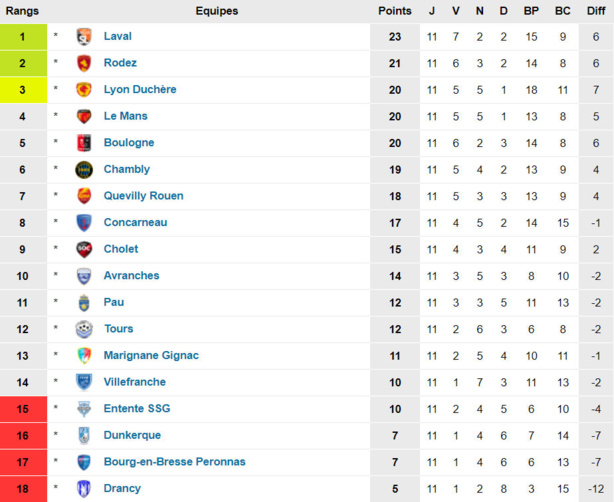Screen dimensions: 614x502
Task: Click the Cholet club crest
Action: point(84,249)
